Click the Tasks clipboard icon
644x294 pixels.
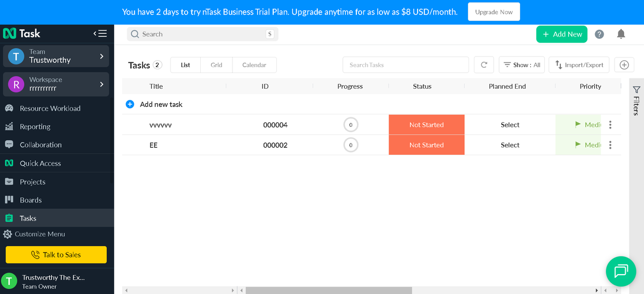9,218
